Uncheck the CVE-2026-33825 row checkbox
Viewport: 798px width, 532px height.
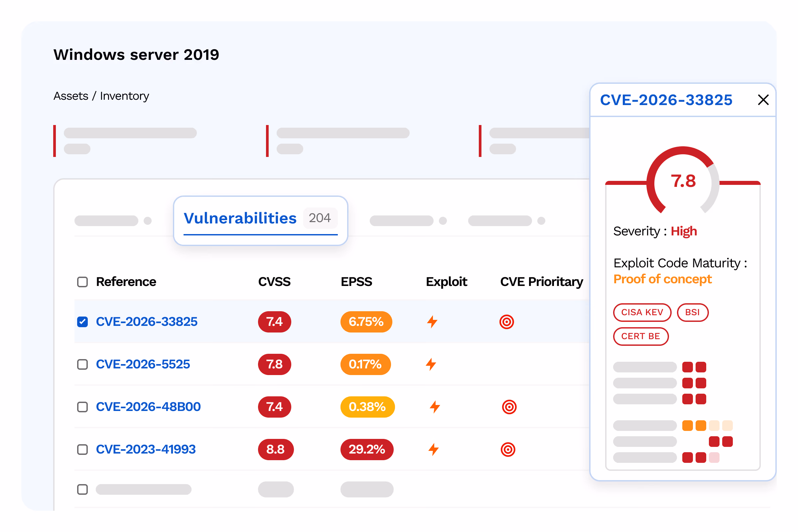(82, 322)
